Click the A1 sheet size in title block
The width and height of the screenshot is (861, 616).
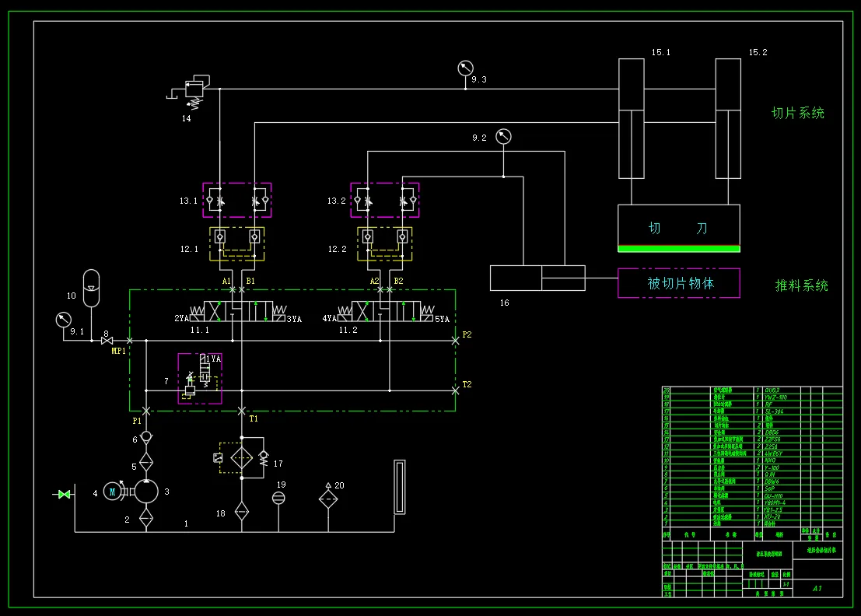[817, 588]
